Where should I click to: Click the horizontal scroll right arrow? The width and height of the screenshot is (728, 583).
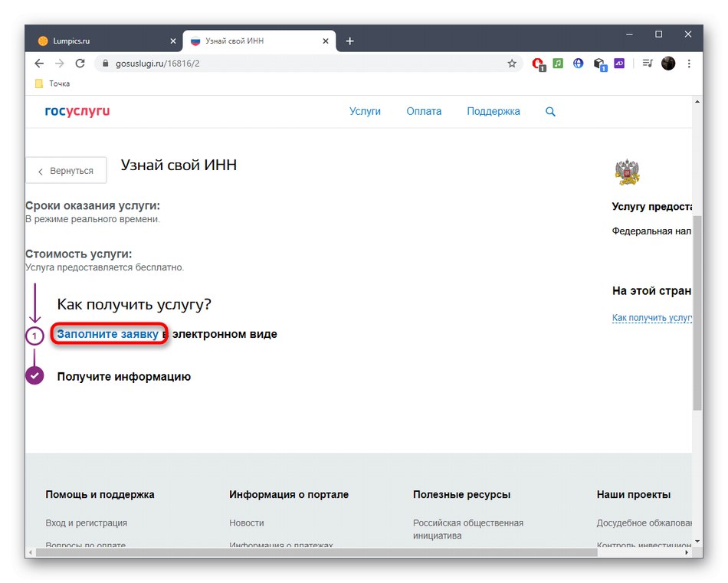[x=687, y=552]
